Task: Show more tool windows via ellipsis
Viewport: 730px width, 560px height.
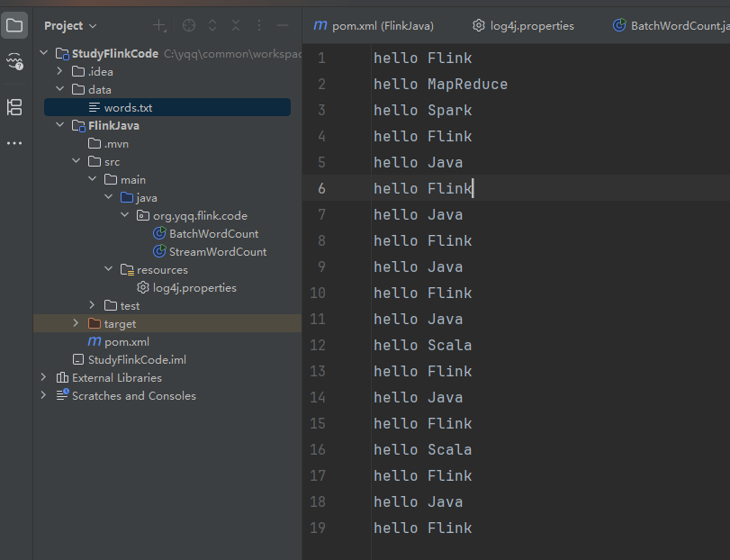Action: pyautogui.click(x=14, y=143)
